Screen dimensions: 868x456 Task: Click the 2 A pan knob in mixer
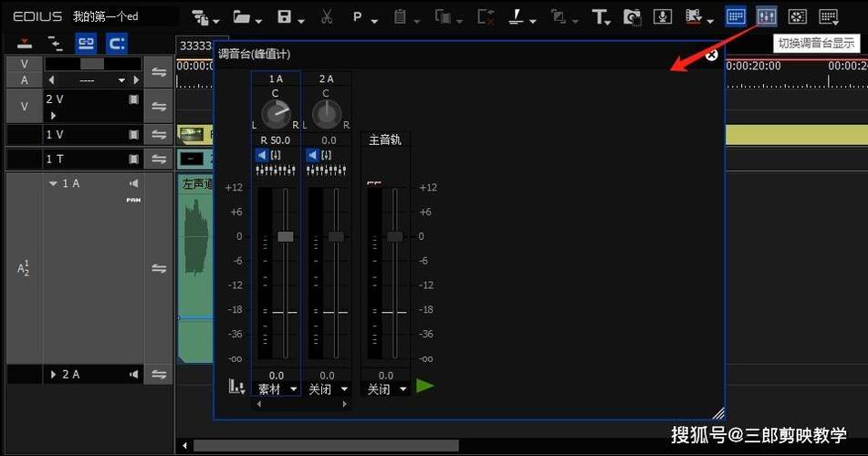tap(327, 115)
